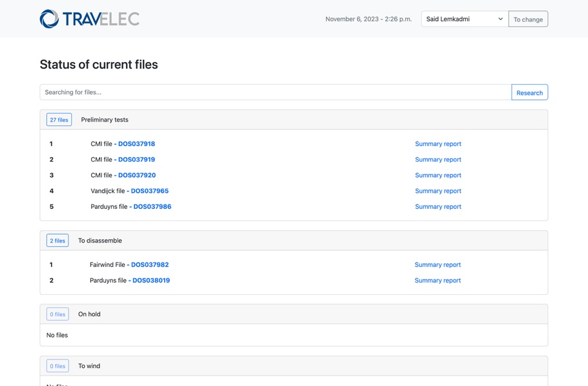Open the Said Lemkadmi user dropdown
Image resolution: width=588 pixels, height=386 pixels.
tap(464, 19)
